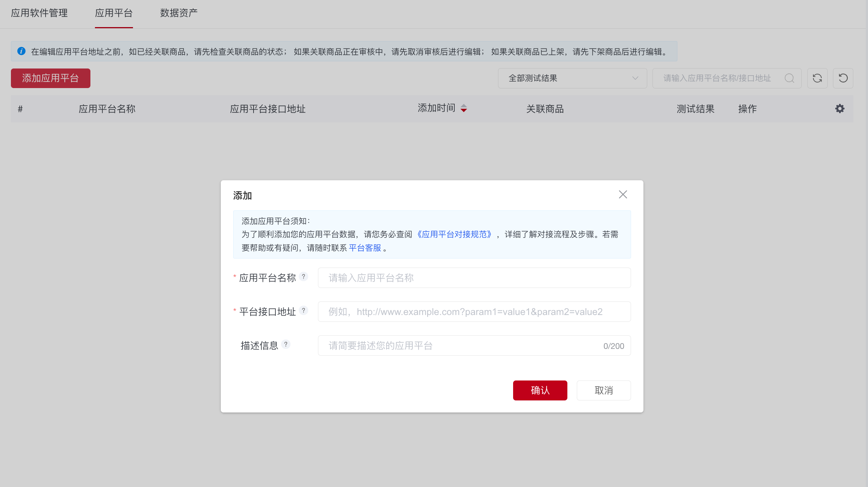The height and width of the screenshot is (487, 868).
Task: Click the help icon next to 平台接口地址
Action: tap(304, 310)
